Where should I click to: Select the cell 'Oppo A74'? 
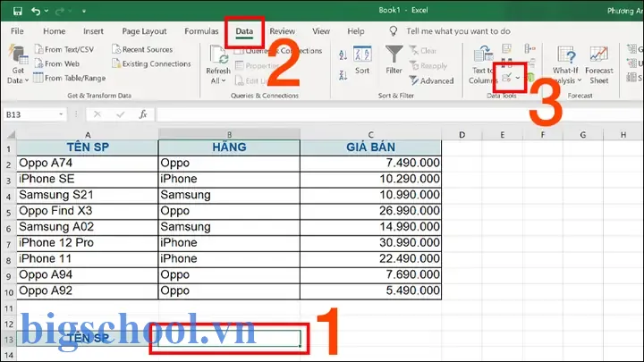pyautogui.click(x=88, y=164)
